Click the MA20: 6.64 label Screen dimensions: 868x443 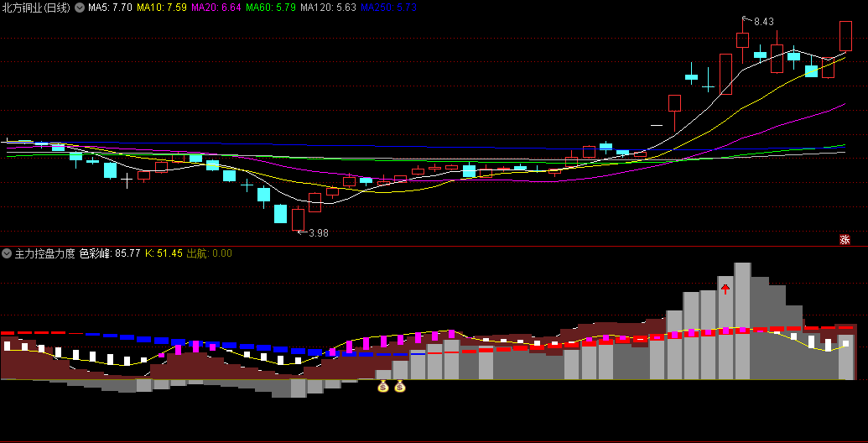tap(216, 8)
